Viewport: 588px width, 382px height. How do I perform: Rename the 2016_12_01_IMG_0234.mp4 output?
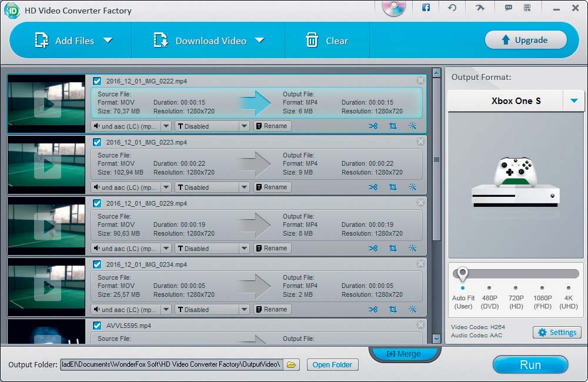coord(272,309)
